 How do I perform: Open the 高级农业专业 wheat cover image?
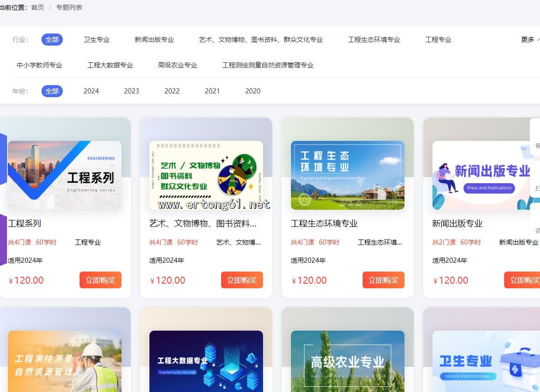pos(347,361)
